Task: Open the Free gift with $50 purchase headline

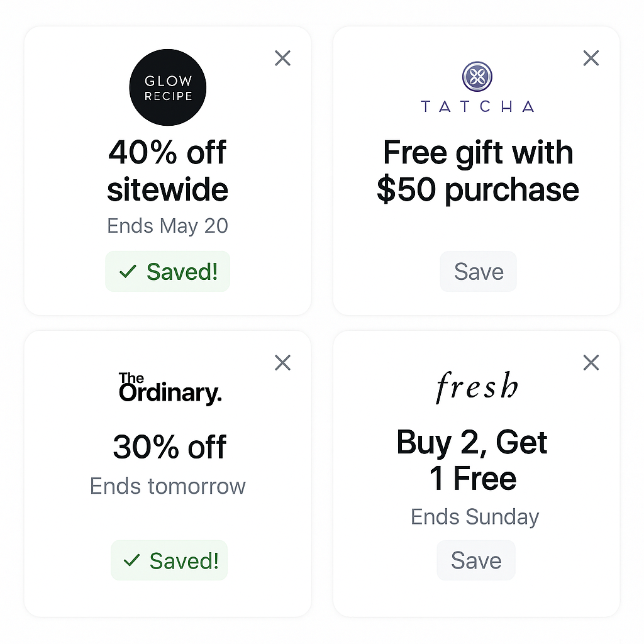Action: tap(478, 170)
